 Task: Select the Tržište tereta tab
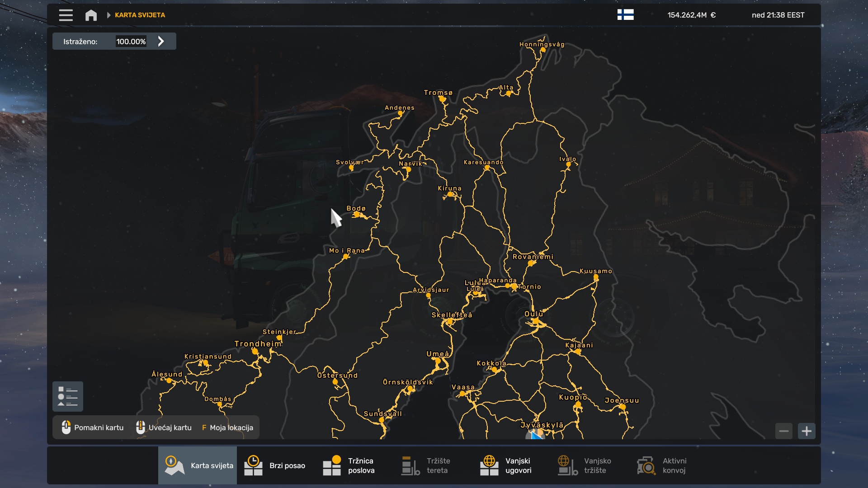tap(426, 465)
